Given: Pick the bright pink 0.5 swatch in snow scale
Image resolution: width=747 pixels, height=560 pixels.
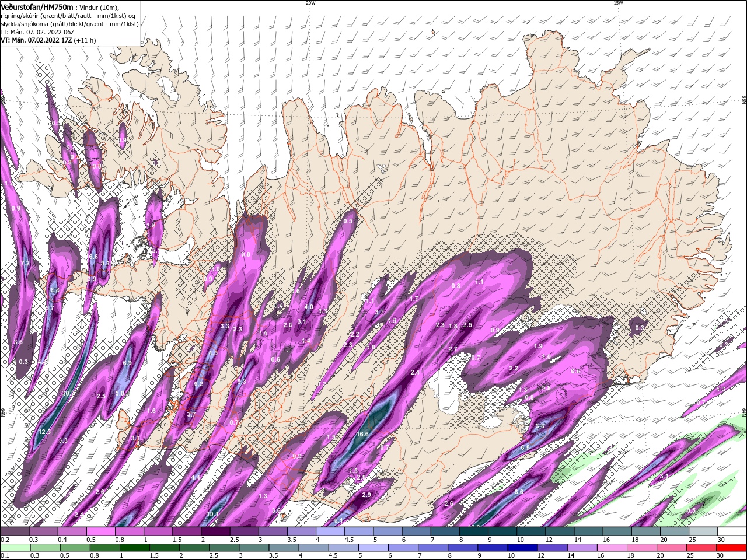Looking at the screenshot, I should tap(100, 531).
